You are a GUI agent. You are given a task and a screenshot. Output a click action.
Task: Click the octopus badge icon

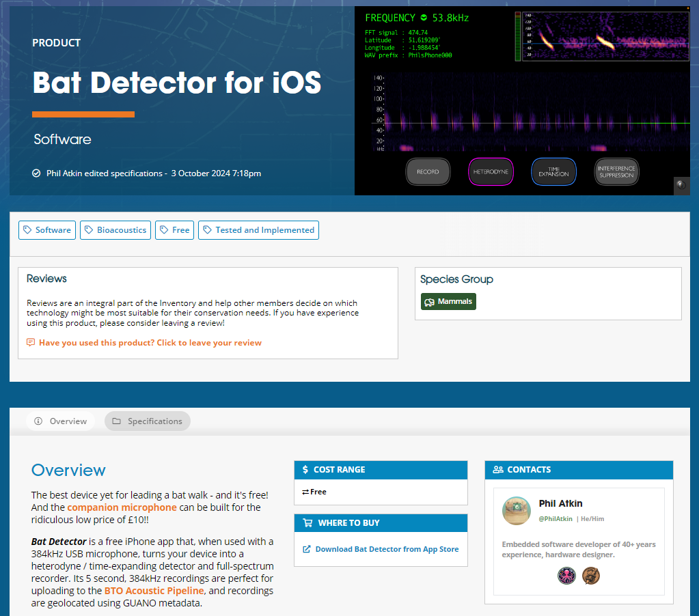(x=566, y=576)
